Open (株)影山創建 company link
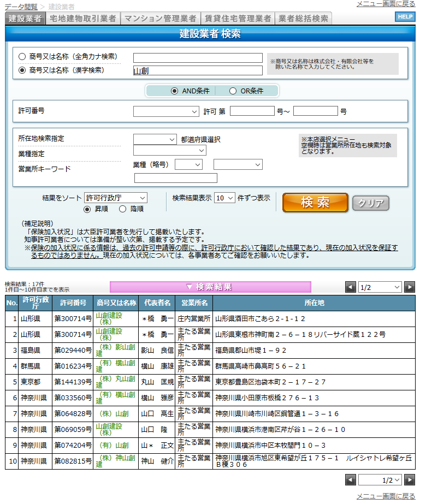 (115, 351)
